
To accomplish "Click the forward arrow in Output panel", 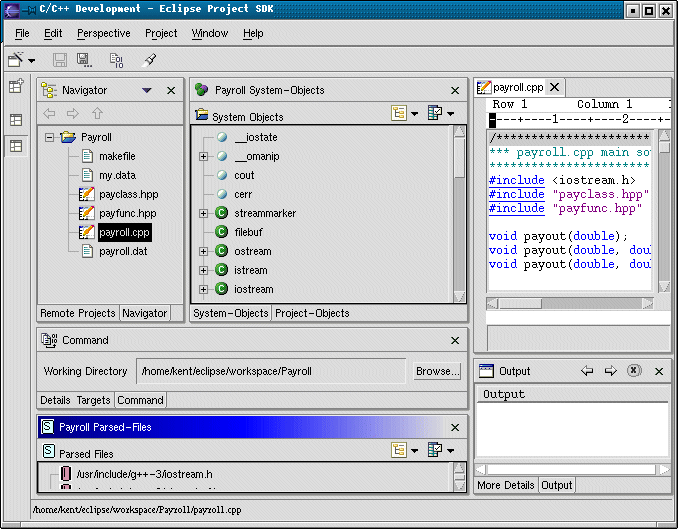I will [611, 371].
